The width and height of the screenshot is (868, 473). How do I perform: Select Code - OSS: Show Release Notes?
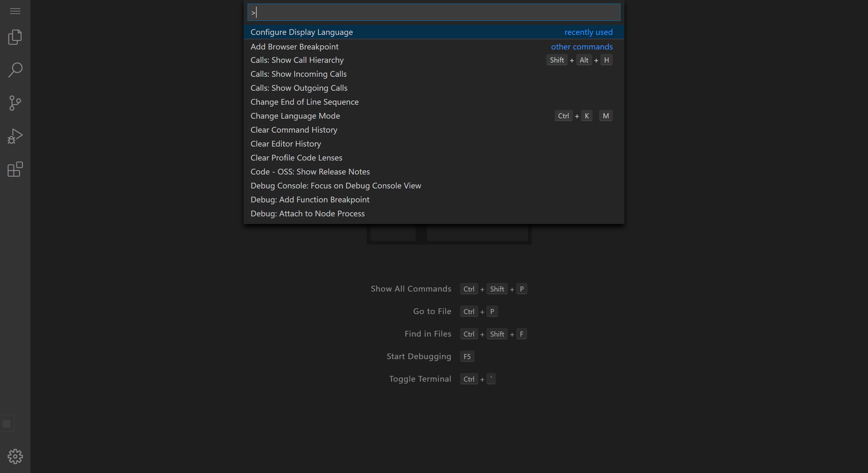(x=310, y=172)
